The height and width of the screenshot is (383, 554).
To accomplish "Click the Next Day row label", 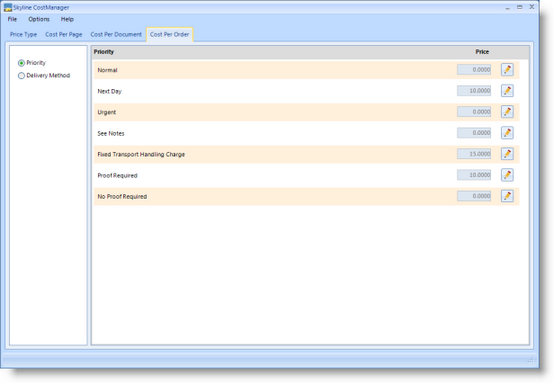I will 110,91.
